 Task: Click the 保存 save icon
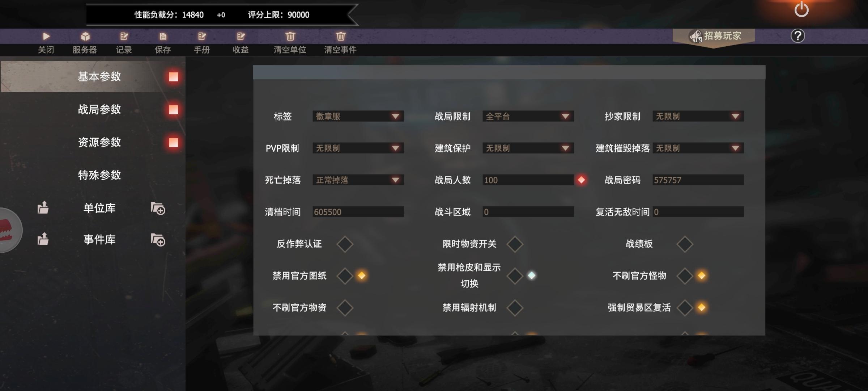(163, 36)
